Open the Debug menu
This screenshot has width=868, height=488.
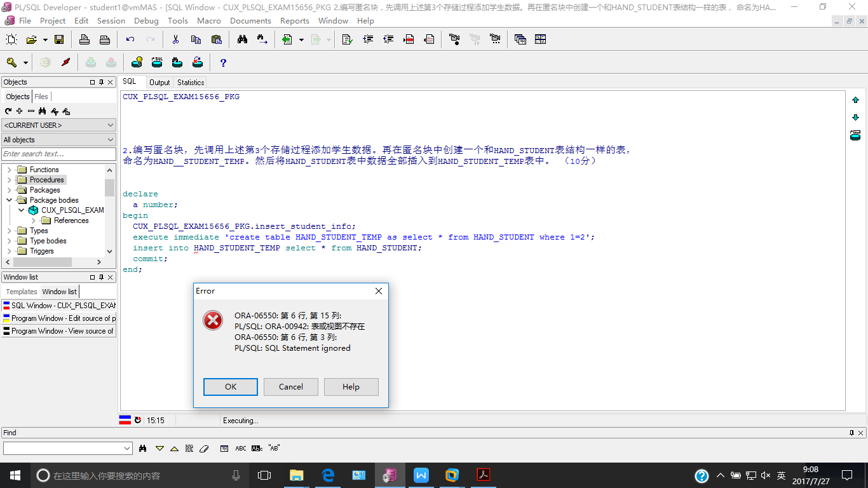click(146, 20)
